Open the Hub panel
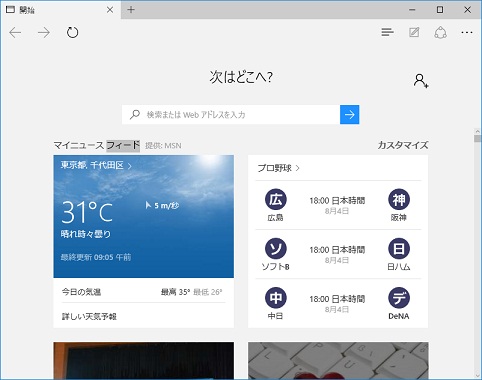The width and height of the screenshot is (482, 380). pos(387,32)
